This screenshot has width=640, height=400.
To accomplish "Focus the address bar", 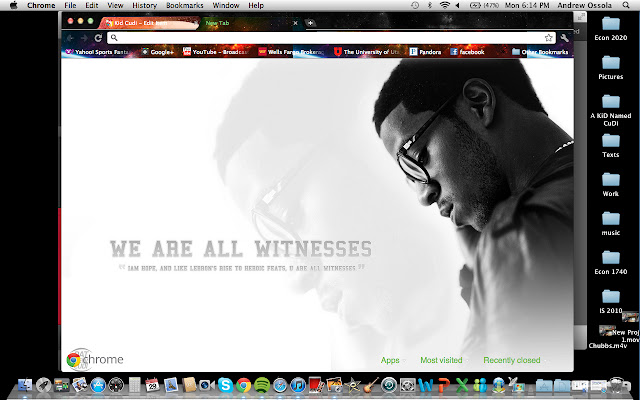I will [x=331, y=38].
